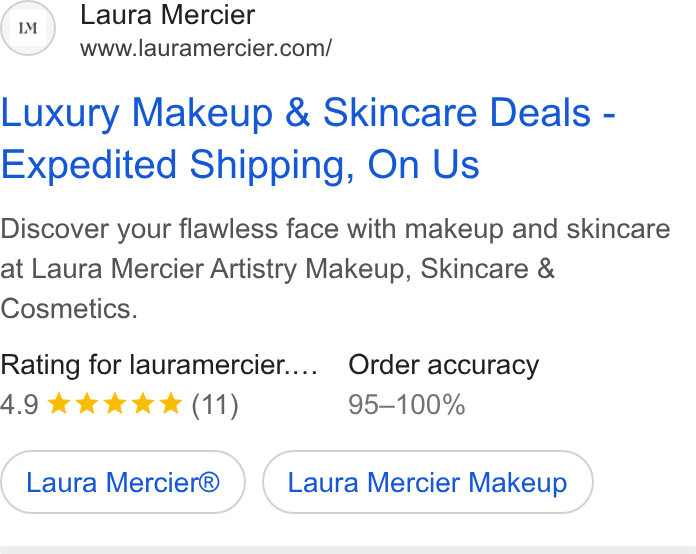
Task: Click the 4.9 rating score
Action: pos(20,404)
